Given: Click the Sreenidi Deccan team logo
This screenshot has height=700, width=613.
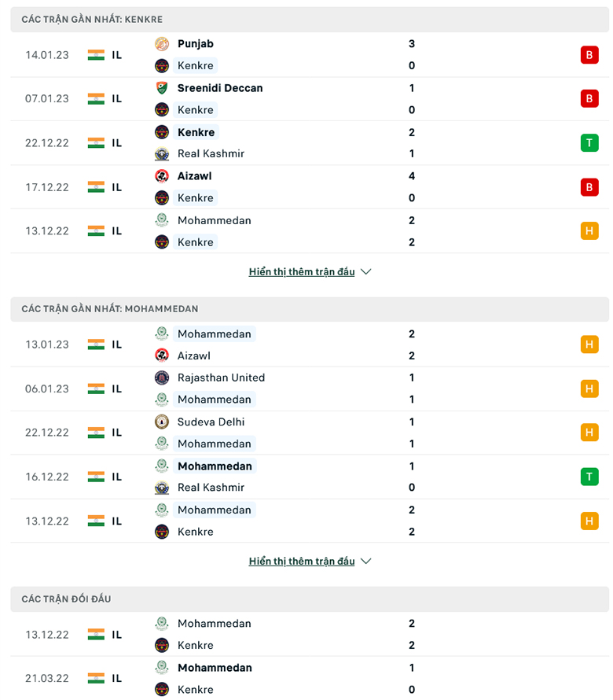Looking at the screenshot, I should (x=162, y=88).
